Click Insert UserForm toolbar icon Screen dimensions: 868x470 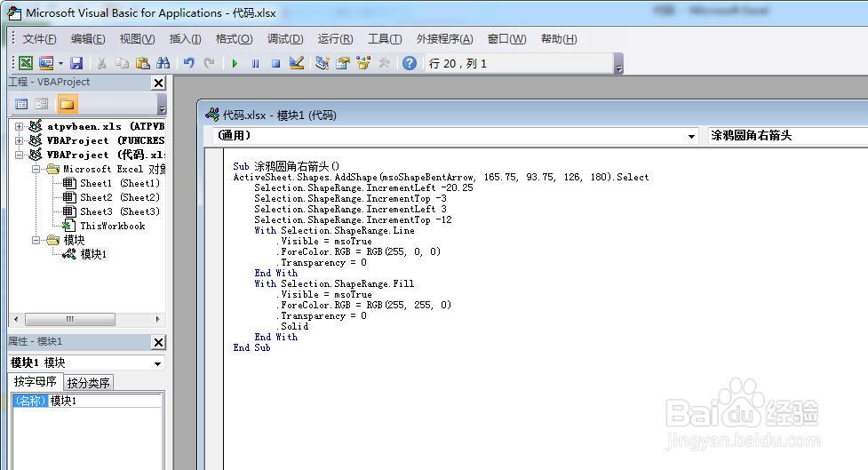pyautogui.click(x=46, y=63)
